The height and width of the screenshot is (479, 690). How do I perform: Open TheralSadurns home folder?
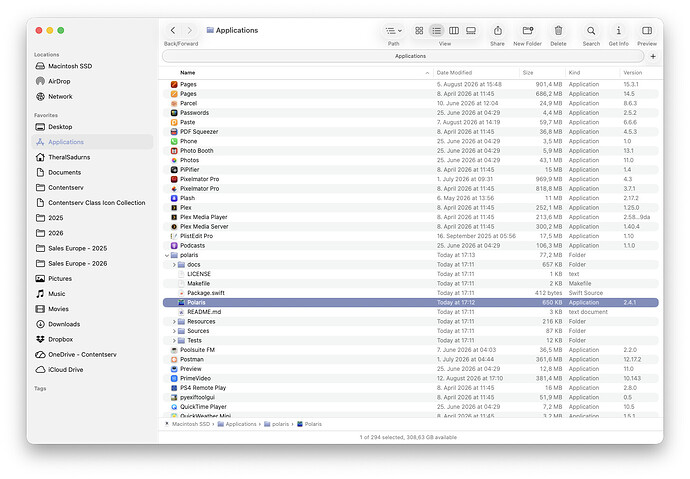pyautogui.click(x=92, y=157)
